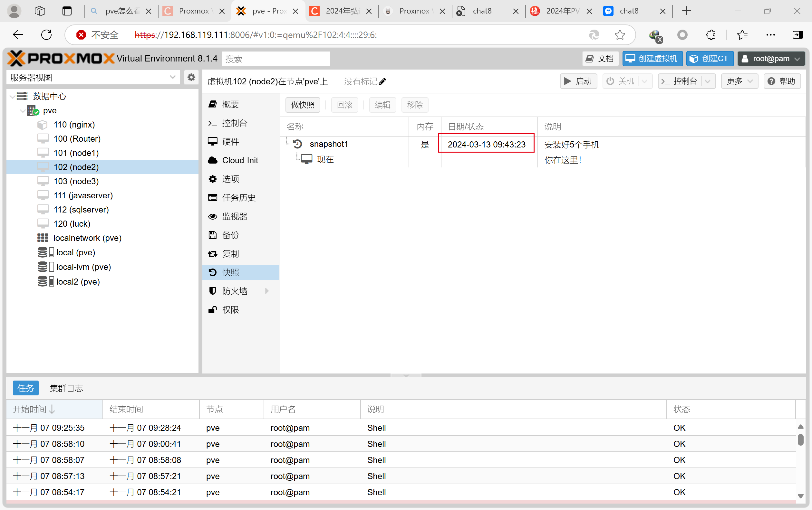Open the 监视器 monitor panel
The height and width of the screenshot is (510, 812).
[241, 216]
